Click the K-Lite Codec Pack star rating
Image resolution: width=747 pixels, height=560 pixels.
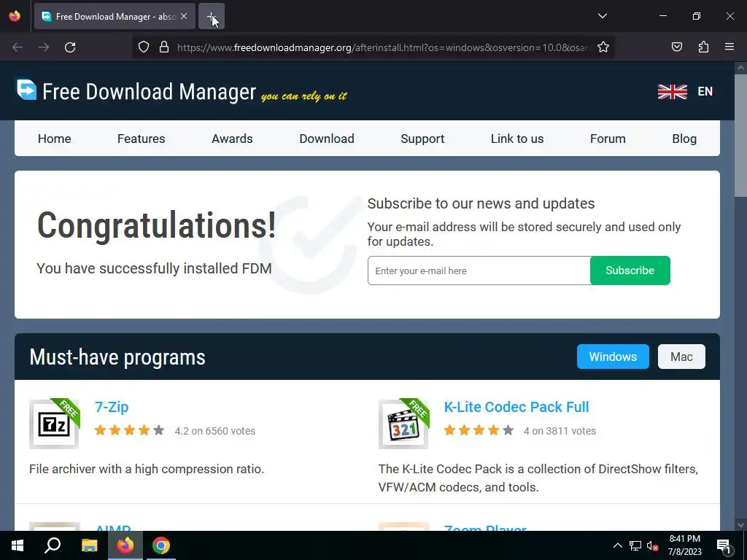(x=479, y=430)
